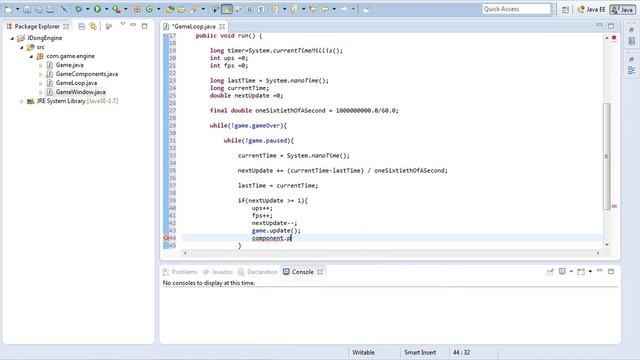The height and width of the screenshot is (360, 640).
Task: Click the Open Type toolbar icon
Action: point(170,9)
